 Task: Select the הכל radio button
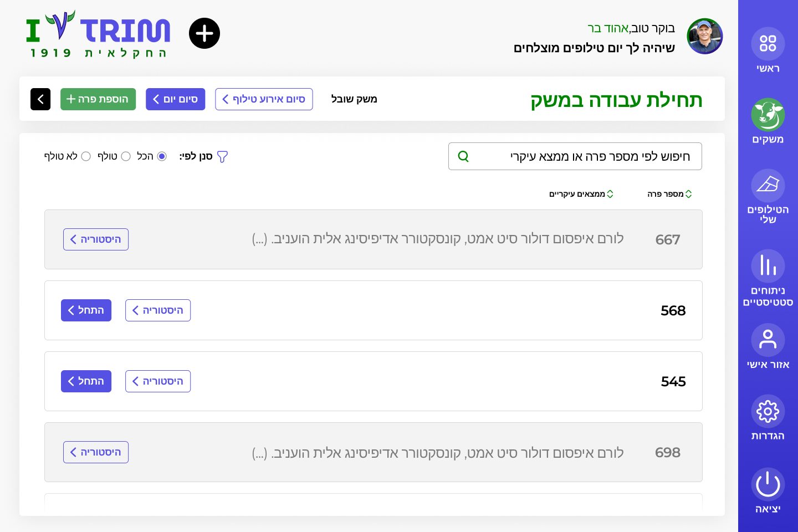pyautogui.click(x=162, y=156)
